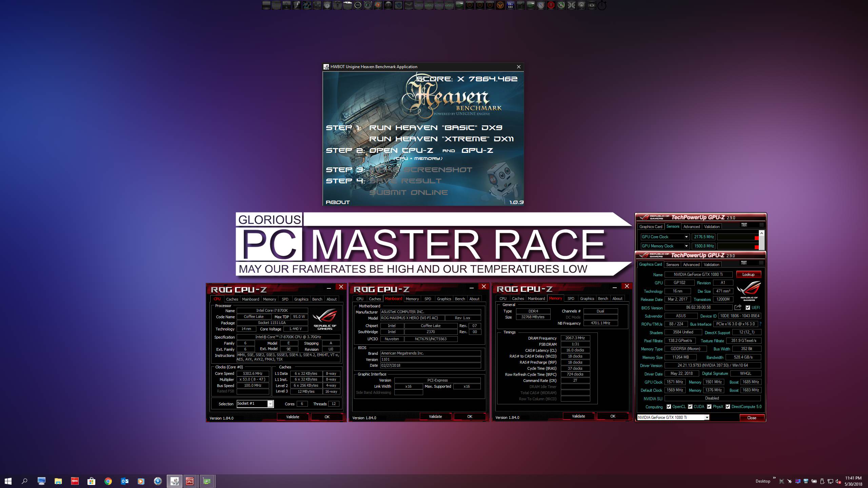The image size is (868, 488).
Task: Click GPU-Z graphics card taskbar icon
Action: pyautogui.click(x=207, y=481)
